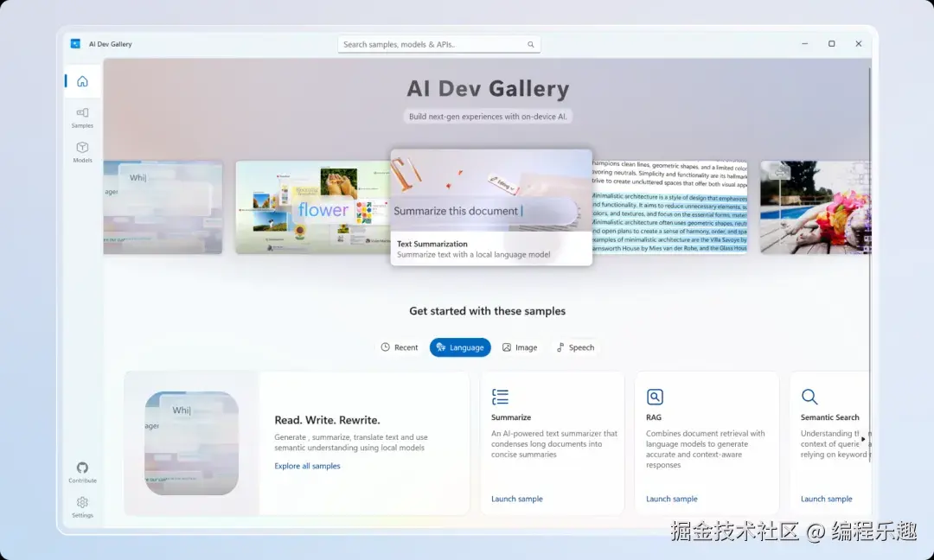Open Samples in the sidebar

coord(82,118)
